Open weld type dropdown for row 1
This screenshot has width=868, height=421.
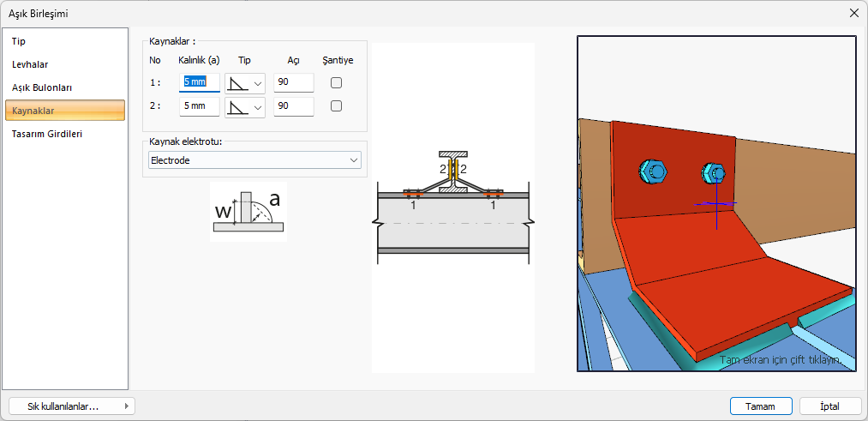click(245, 83)
